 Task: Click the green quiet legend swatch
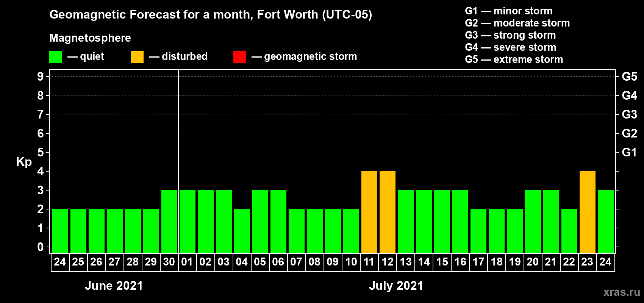[55, 57]
